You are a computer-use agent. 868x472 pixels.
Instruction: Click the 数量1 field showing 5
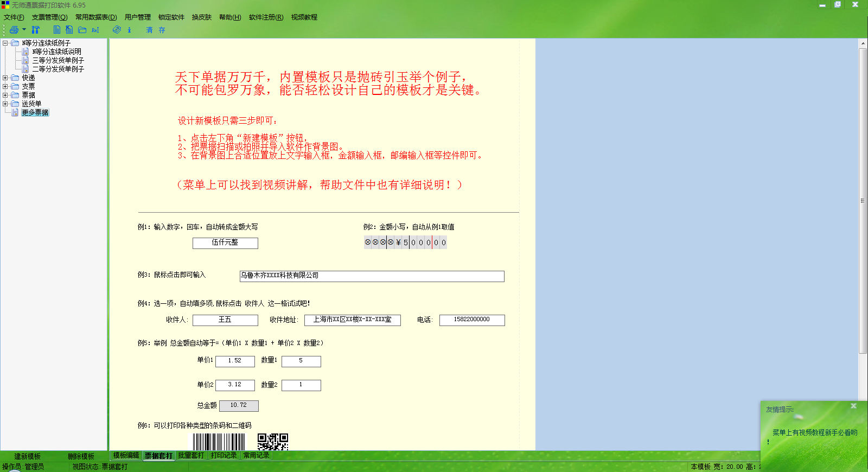(x=301, y=361)
